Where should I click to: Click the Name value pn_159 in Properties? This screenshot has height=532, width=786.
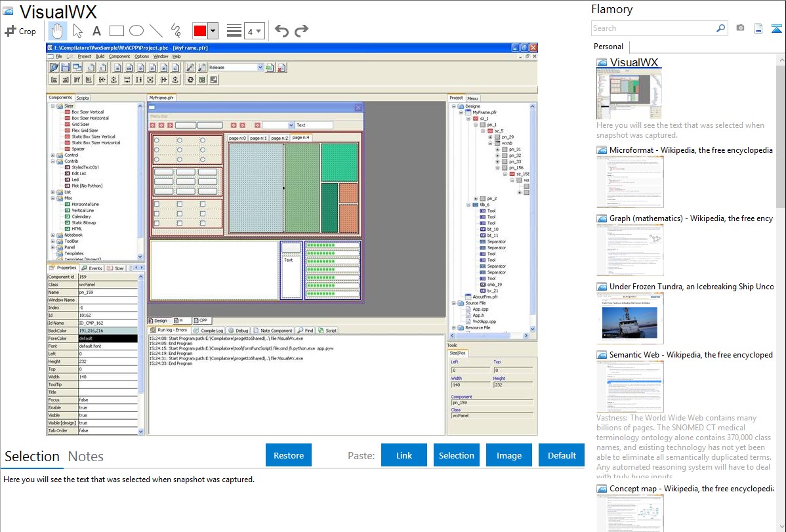click(108, 293)
